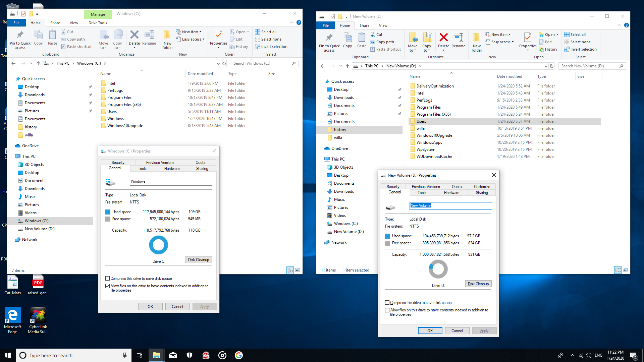644x362 pixels.
Task: Open notification center on taskbar
Action: click(633, 355)
